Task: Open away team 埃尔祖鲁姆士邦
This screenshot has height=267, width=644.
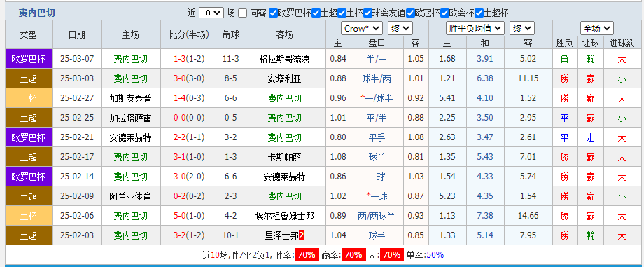Action: [x=285, y=216]
